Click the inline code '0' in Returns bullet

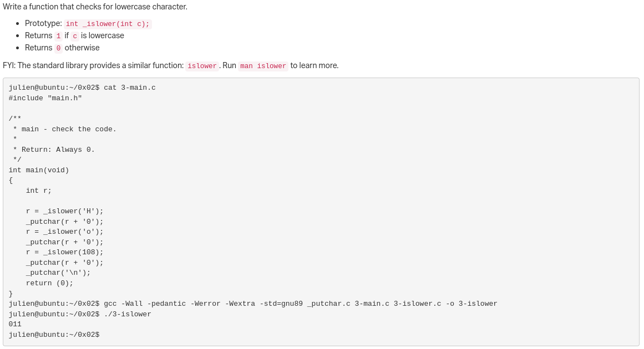point(58,48)
